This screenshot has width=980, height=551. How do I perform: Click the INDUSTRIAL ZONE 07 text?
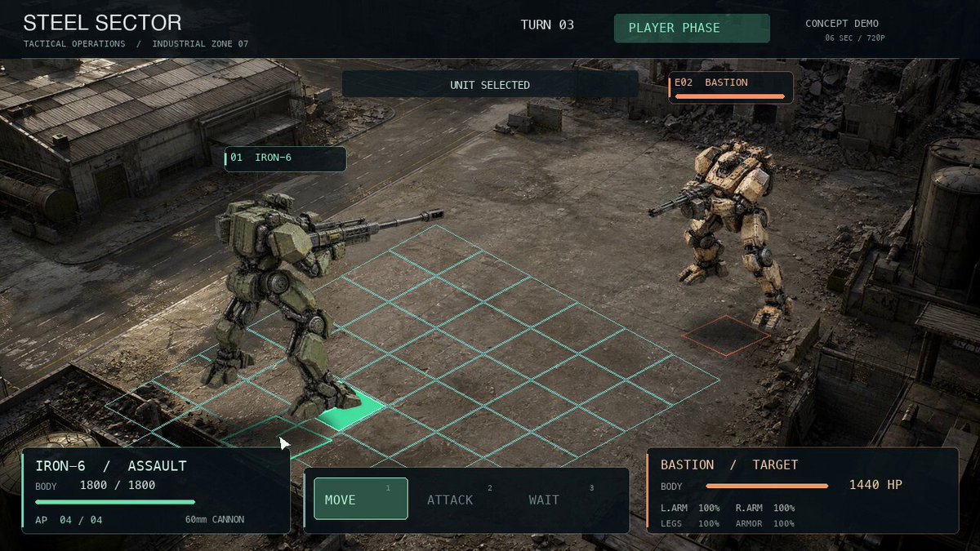tap(200, 44)
